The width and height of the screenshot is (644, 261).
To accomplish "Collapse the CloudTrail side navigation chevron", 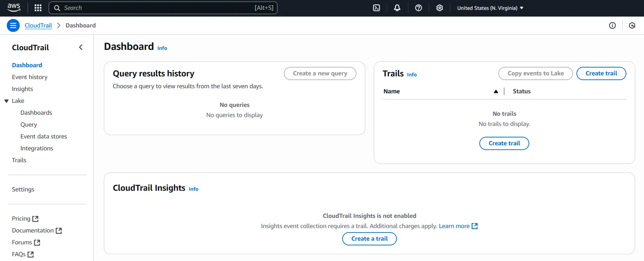I will [81, 48].
